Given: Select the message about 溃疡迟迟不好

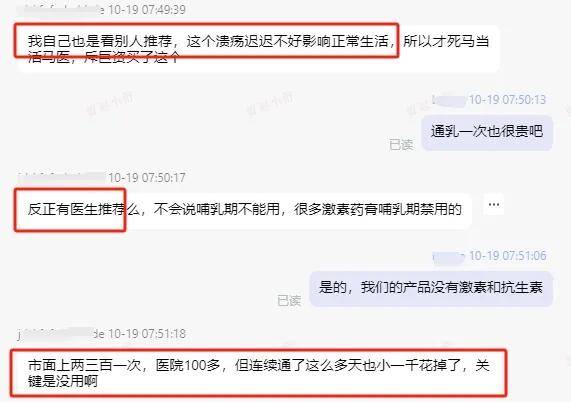Looking at the screenshot, I should pyautogui.click(x=259, y=49).
